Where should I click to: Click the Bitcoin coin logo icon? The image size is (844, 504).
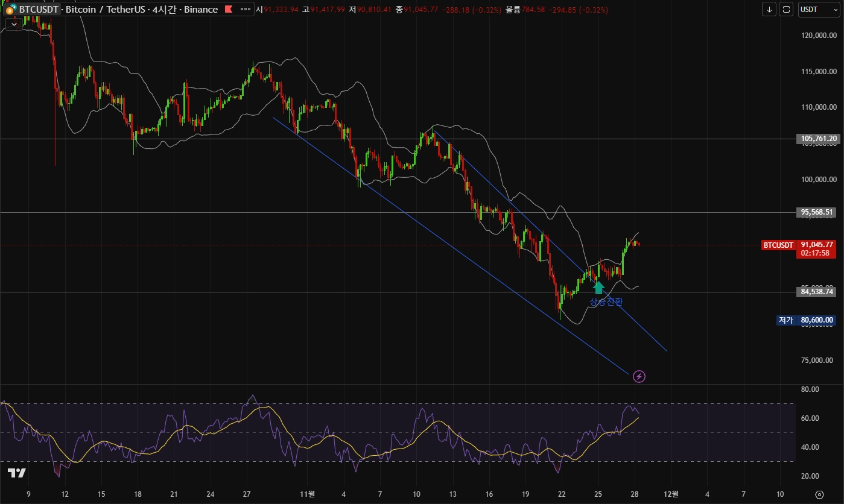tap(11, 10)
